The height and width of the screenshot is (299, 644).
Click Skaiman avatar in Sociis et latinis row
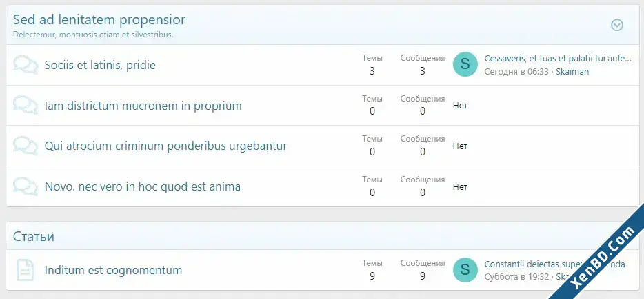pyautogui.click(x=465, y=64)
